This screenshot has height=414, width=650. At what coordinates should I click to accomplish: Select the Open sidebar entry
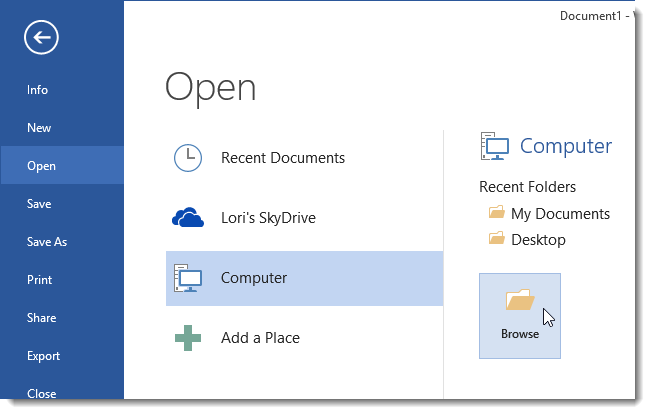[62, 166]
